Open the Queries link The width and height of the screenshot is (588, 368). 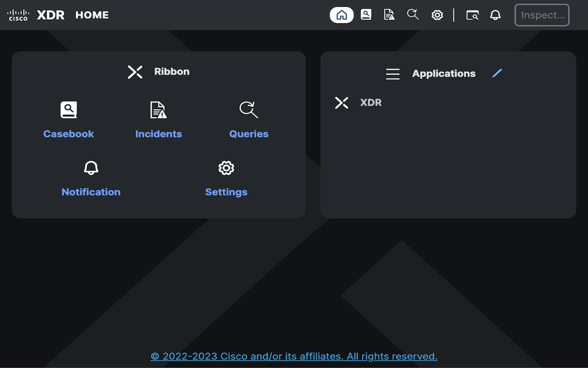249,134
